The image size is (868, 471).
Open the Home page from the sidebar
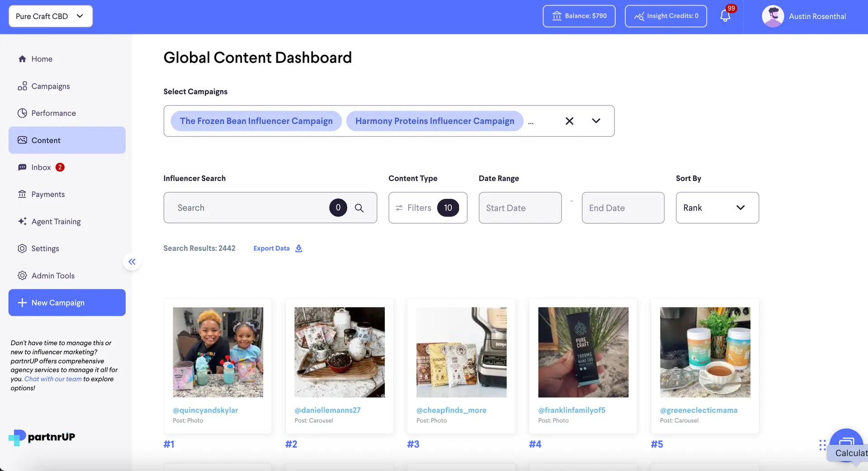pos(41,59)
